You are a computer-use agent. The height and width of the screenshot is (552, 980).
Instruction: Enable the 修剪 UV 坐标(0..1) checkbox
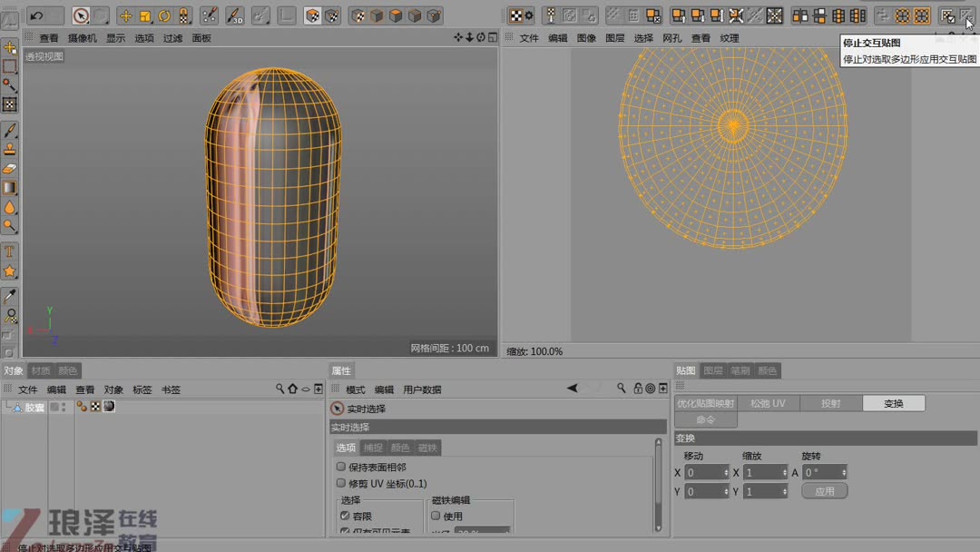340,483
